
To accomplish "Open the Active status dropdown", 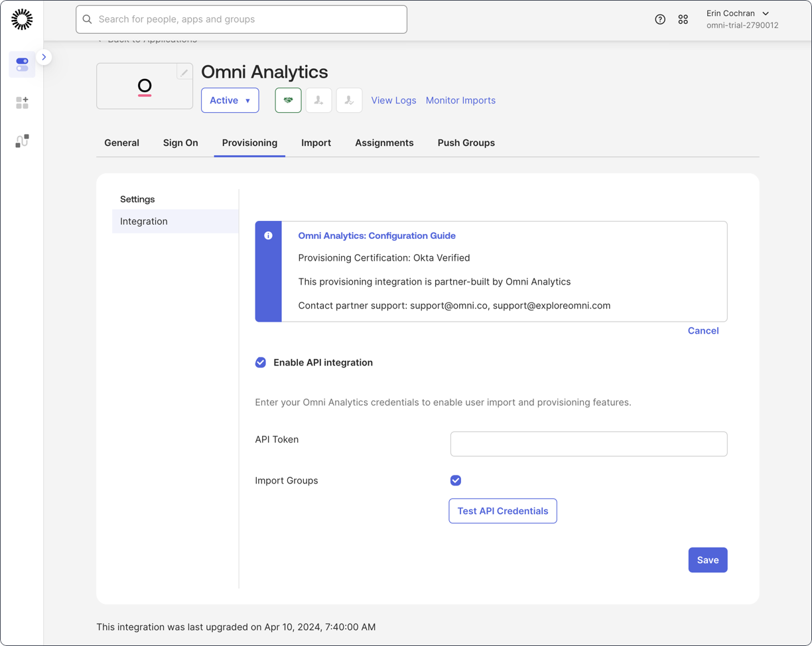I will pyautogui.click(x=230, y=100).
